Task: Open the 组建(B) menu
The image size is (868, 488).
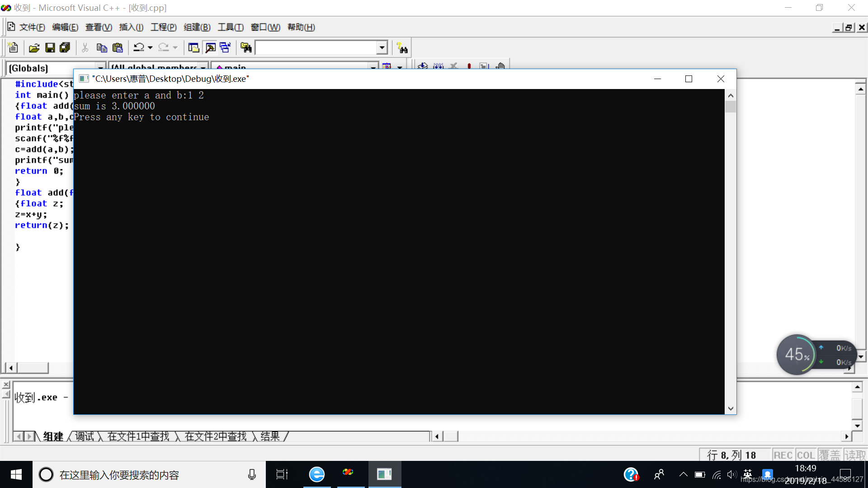Action: coord(197,27)
